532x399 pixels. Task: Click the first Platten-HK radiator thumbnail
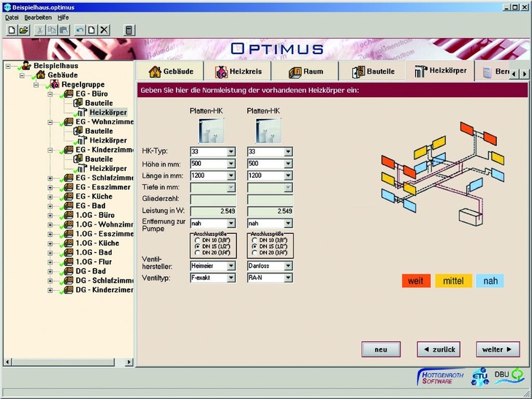coord(211,131)
